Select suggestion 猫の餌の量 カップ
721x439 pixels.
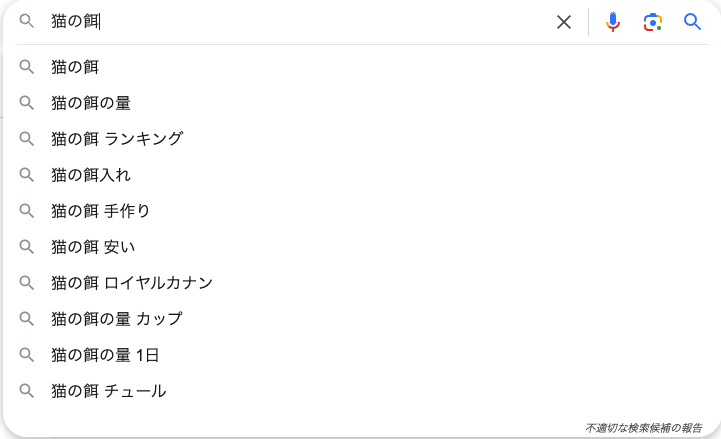(117, 319)
